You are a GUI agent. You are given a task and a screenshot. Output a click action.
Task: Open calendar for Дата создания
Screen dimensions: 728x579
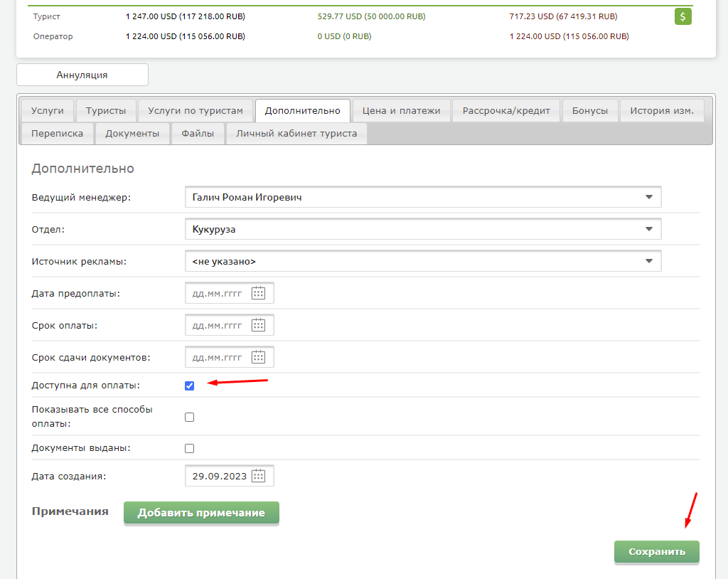coord(258,476)
